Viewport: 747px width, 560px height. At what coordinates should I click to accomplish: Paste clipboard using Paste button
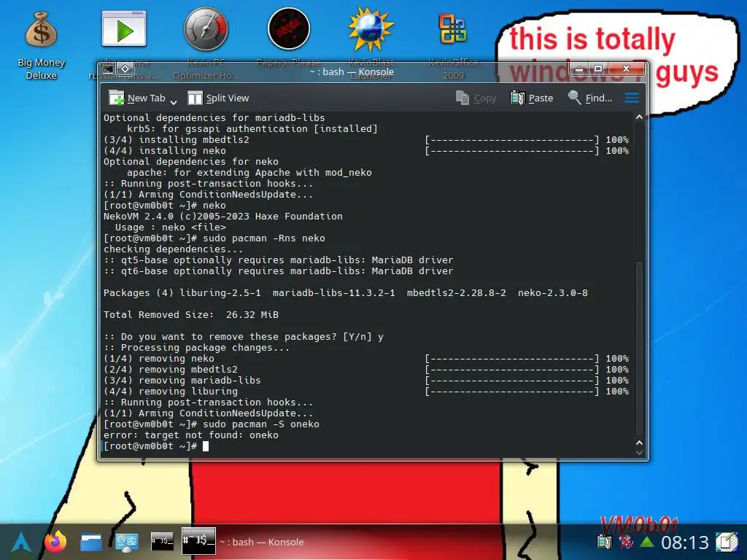532,98
